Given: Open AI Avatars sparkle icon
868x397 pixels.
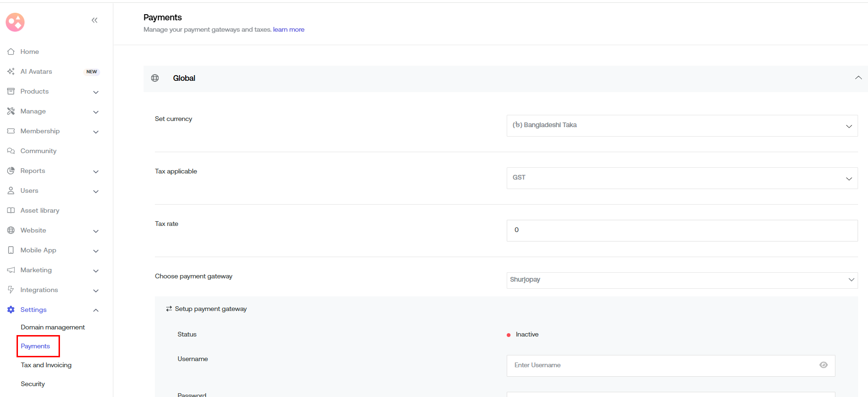Looking at the screenshot, I should (x=11, y=71).
